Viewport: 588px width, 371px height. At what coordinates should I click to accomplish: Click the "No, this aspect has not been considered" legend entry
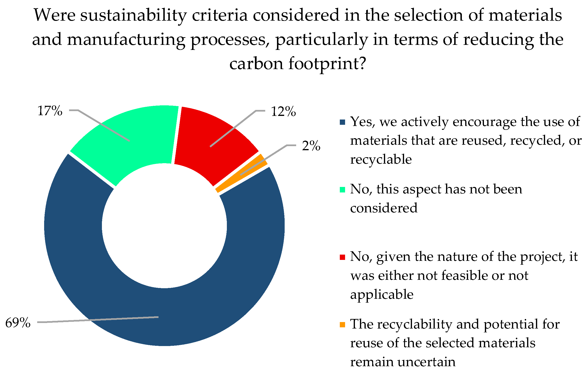pyautogui.click(x=436, y=198)
